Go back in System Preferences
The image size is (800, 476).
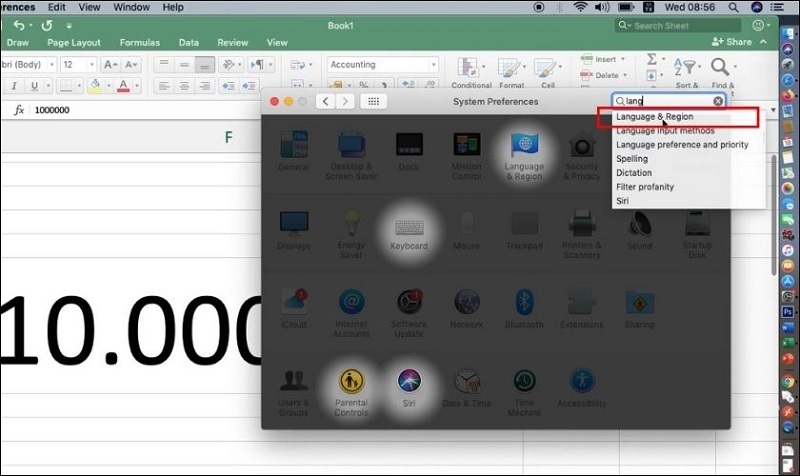point(325,101)
